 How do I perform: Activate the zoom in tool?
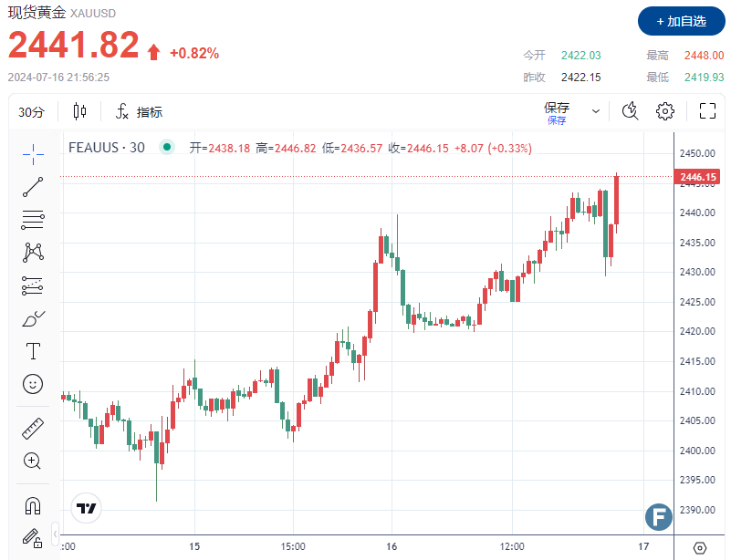point(33,461)
